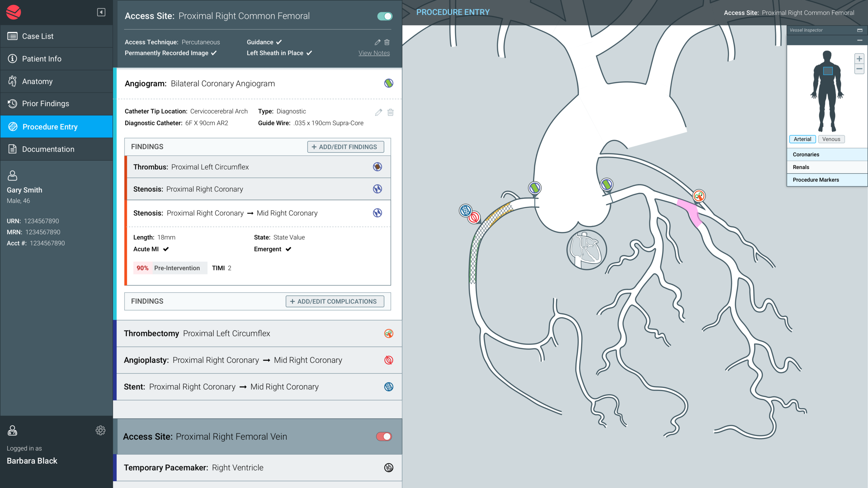Zoom in body map with plus

pyautogui.click(x=859, y=59)
